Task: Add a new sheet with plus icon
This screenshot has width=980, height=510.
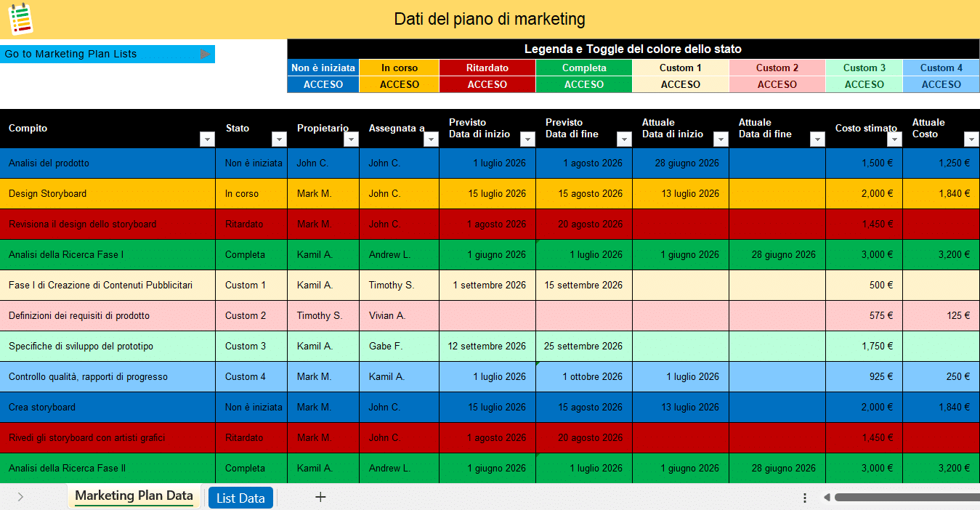Action: click(320, 497)
